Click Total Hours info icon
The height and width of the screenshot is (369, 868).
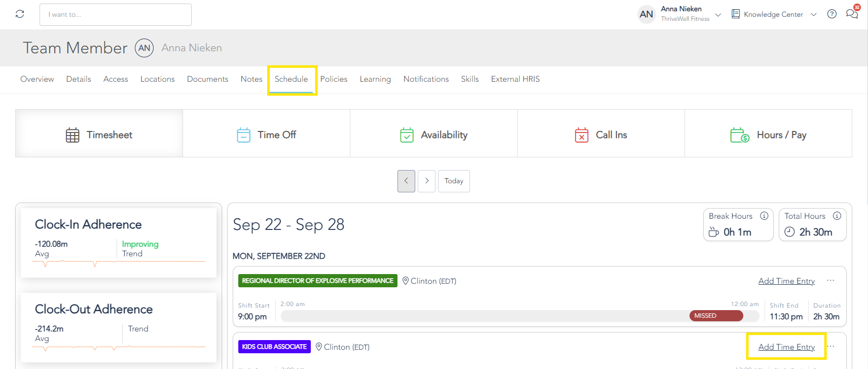pyautogui.click(x=837, y=216)
